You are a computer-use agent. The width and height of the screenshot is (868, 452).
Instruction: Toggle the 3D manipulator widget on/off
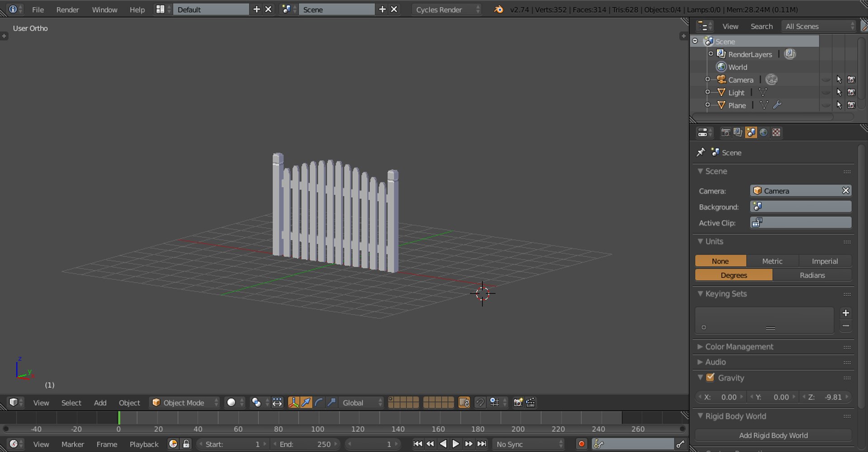tap(293, 402)
